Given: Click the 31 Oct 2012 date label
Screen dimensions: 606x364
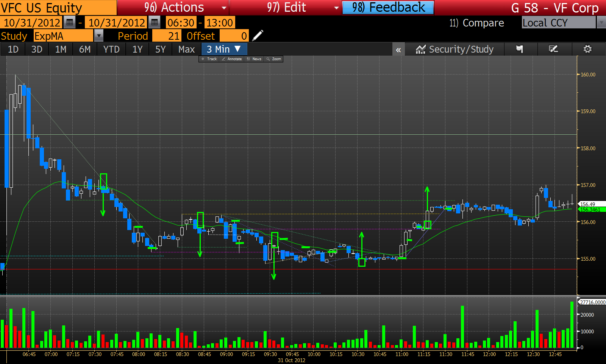Looking at the screenshot, I should [x=291, y=360].
